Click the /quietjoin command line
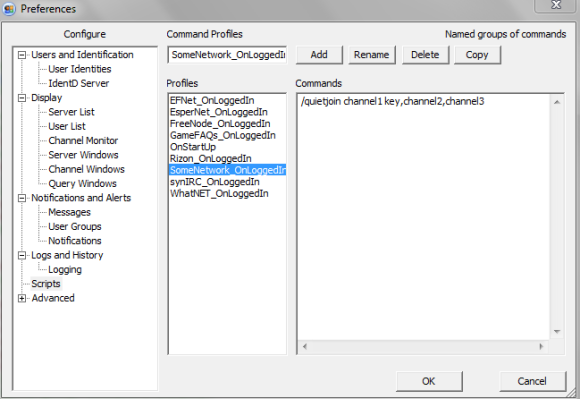Screen dimensions: 580x399 click(392, 101)
